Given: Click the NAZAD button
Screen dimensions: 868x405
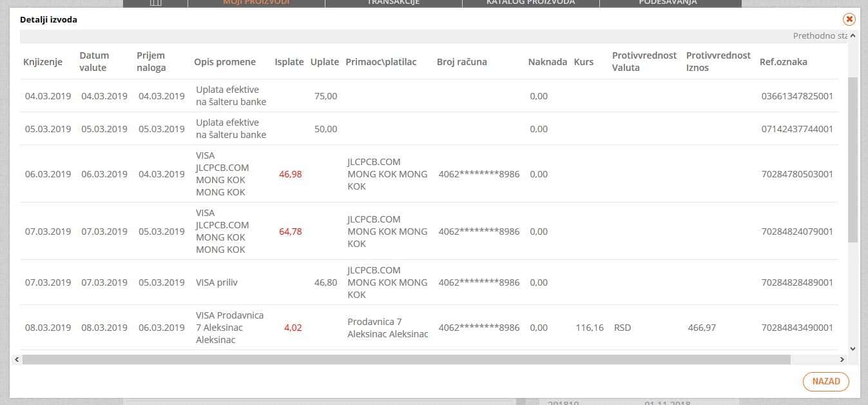Looking at the screenshot, I should coord(826,381).
